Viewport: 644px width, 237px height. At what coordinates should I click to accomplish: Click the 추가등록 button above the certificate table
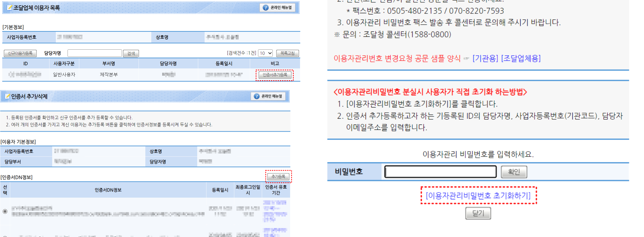pyautogui.click(x=278, y=177)
